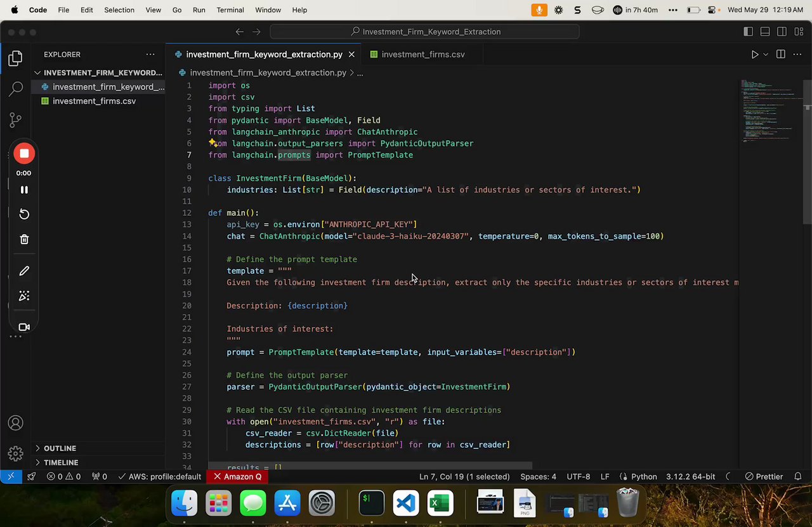Image resolution: width=812 pixels, height=527 pixels.
Task: Click the AWS profile:default status item
Action: point(159,476)
